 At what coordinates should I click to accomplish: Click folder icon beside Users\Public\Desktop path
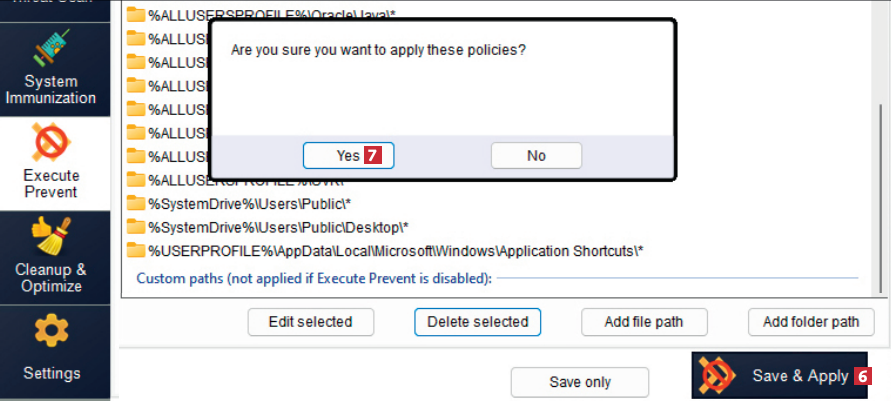(136, 226)
